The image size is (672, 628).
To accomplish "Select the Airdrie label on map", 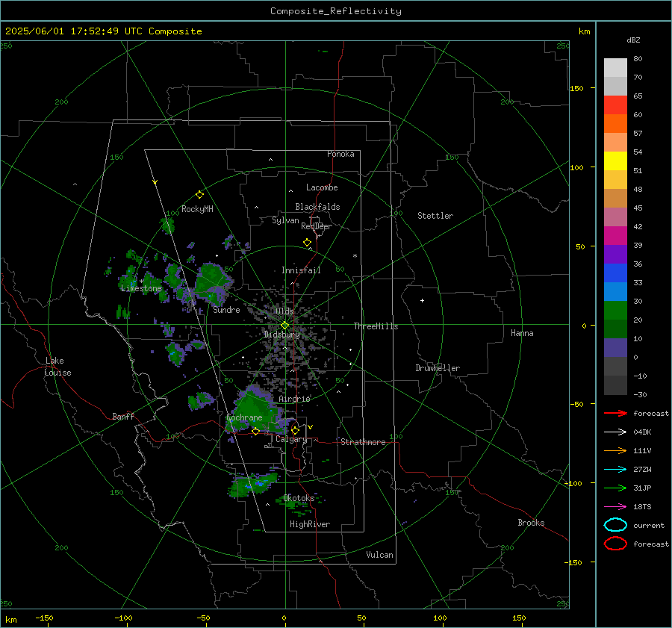I will point(294,399).
